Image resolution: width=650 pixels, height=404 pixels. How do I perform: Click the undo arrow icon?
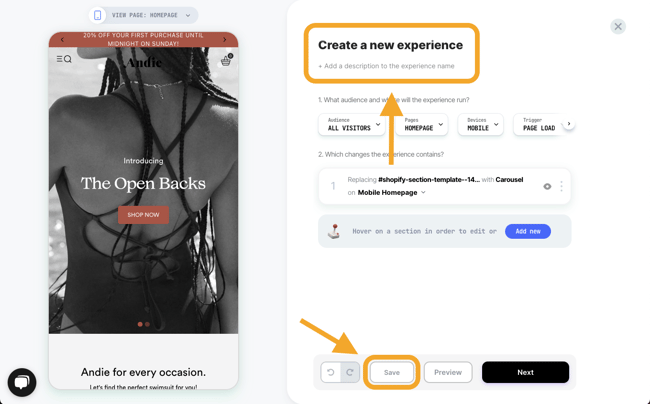tap(330, 372)
